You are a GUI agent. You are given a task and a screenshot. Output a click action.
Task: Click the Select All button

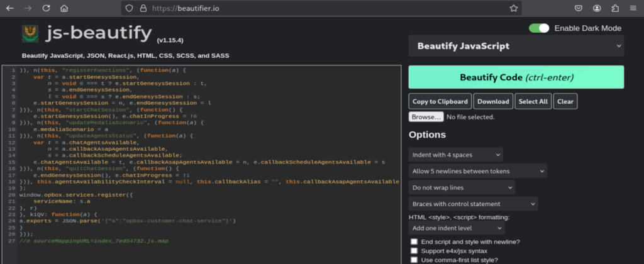pyautogui.click(x=533, y=101)
